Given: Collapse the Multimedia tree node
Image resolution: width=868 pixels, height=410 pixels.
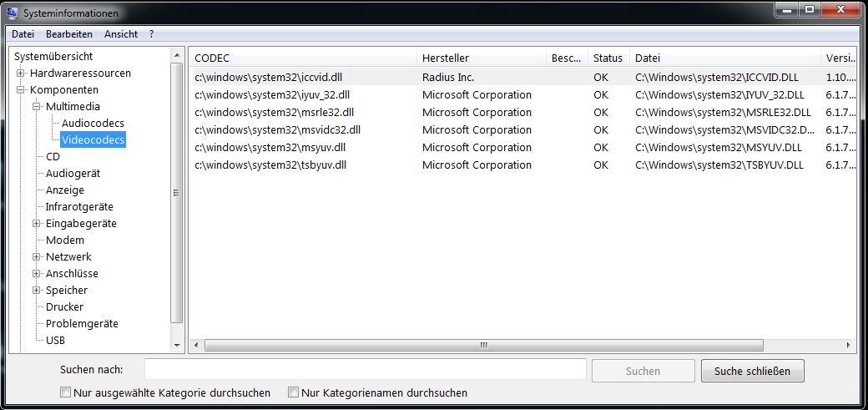Looking at the screenshot, I should pyautogui.click(x=37, y=107).
